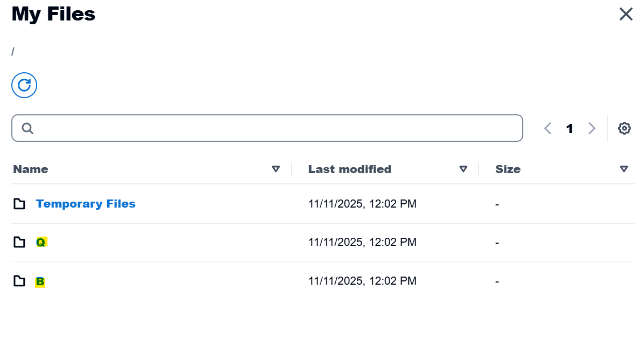Go to the previous page
This screenshot has height=358, width=644.
click(x=548, y=128)
